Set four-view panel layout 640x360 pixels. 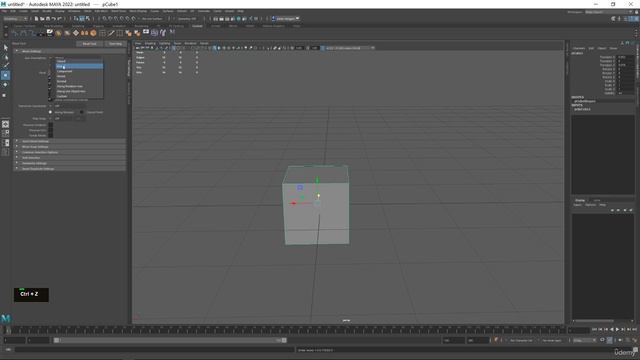click(5, 133)
